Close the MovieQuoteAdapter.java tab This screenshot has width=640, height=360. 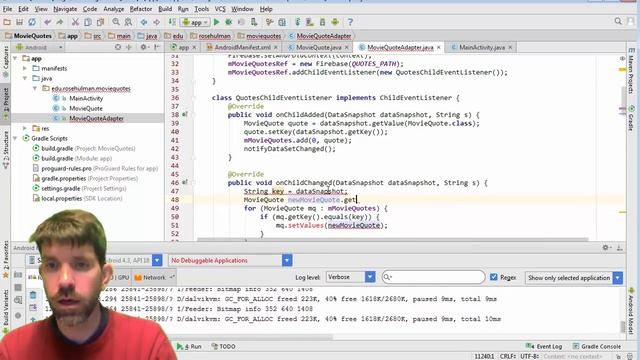(439, 47)
